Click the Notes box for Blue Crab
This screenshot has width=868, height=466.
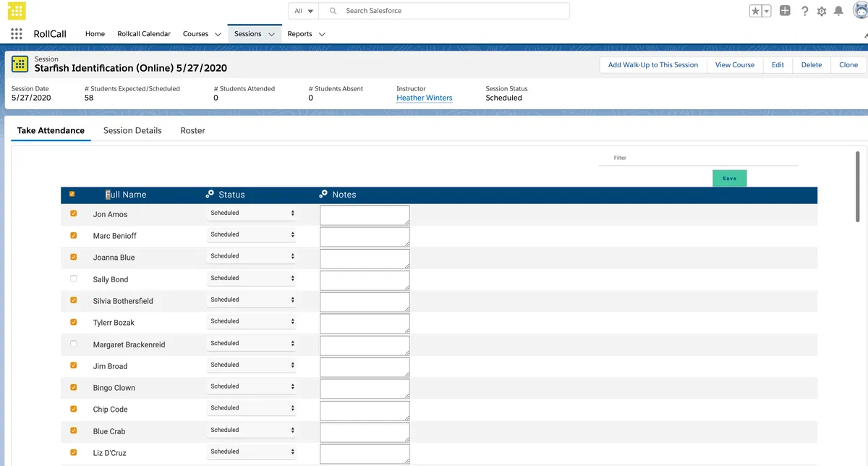365,432
